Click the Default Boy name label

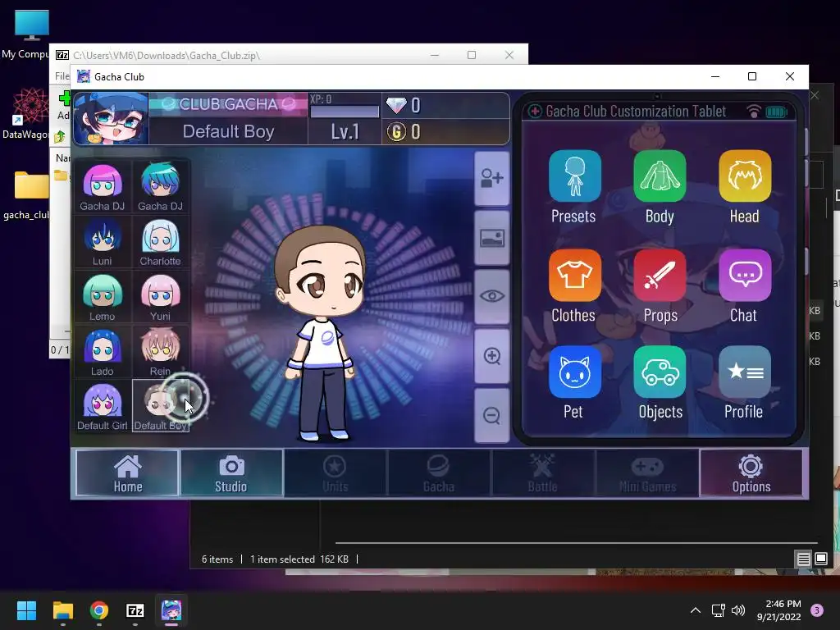pyautogui.click(x=228, y=132)
